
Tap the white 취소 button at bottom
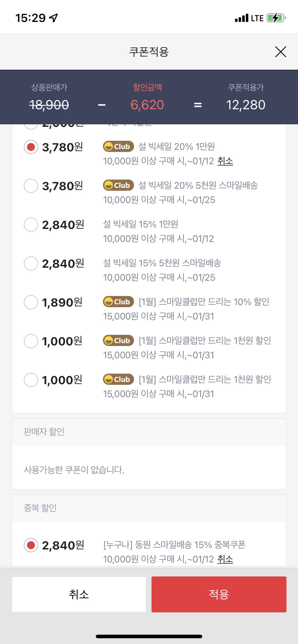click(79, 594)
